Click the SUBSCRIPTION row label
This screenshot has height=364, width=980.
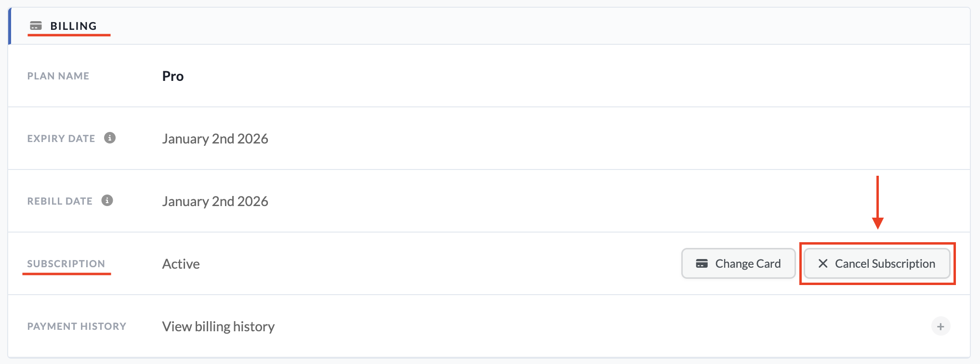click(x=66, y=263)
